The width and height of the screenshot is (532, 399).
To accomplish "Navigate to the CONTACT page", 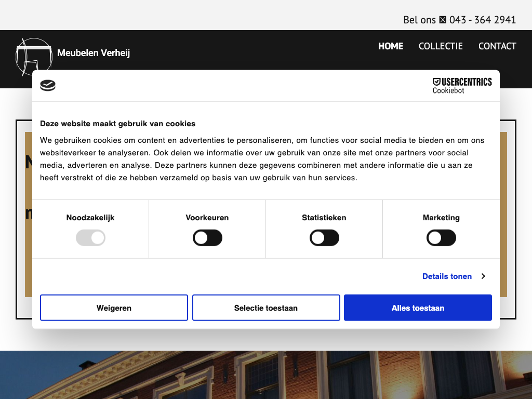I will pos(497,46).
